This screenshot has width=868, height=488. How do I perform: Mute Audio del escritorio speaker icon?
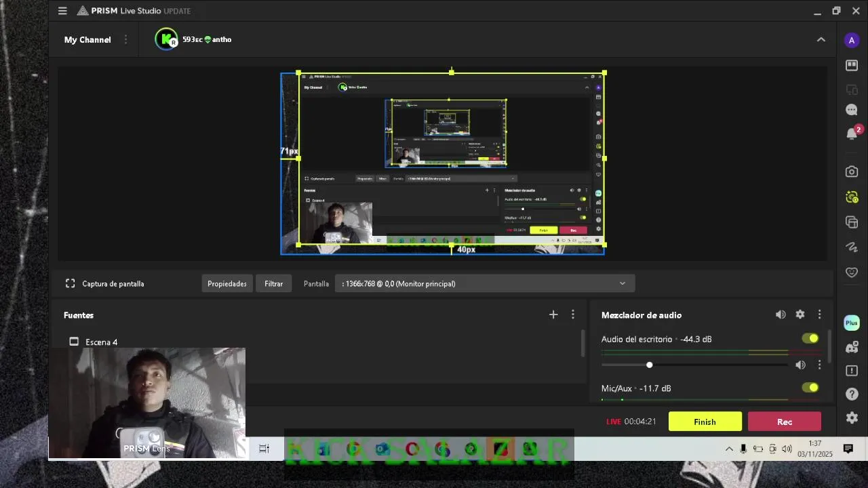click(800, 365)
